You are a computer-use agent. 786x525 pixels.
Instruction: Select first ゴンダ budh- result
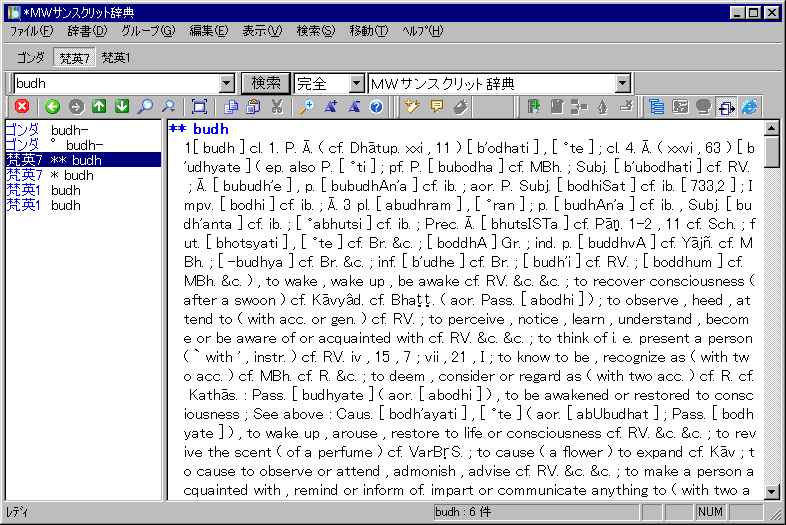pos(83,130)
